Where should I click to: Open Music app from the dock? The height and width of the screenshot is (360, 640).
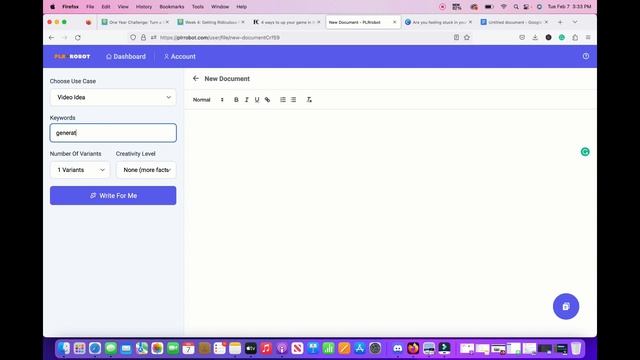click(266, 348)
